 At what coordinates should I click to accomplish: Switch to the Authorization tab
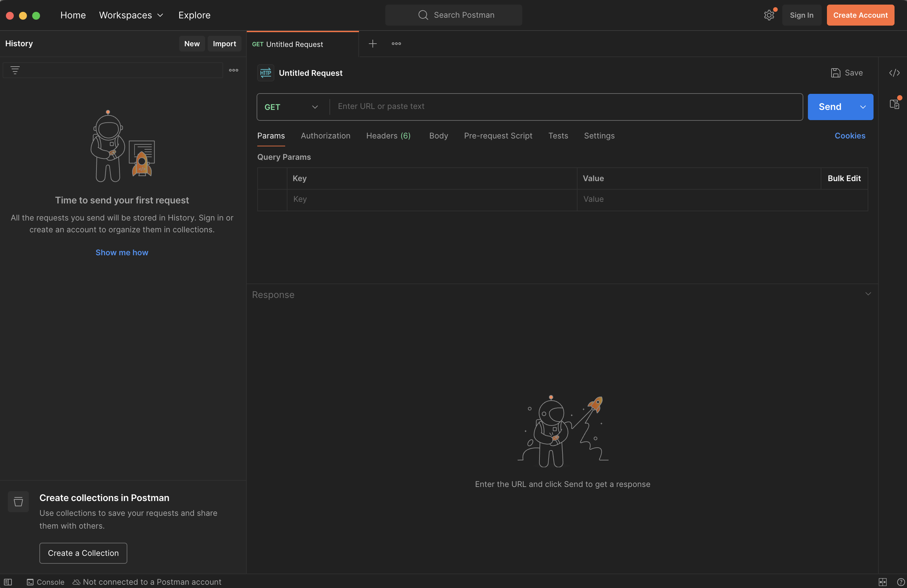click(326, 136)
